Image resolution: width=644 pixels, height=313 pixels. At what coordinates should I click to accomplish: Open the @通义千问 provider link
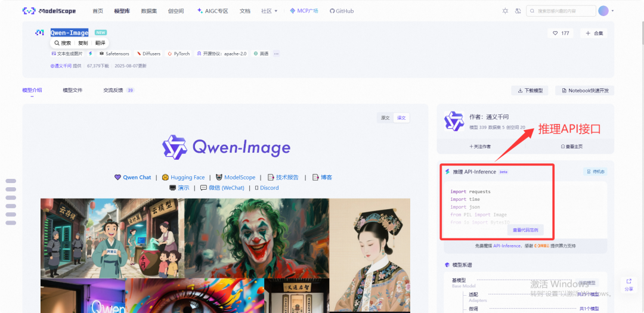point(61,66)
